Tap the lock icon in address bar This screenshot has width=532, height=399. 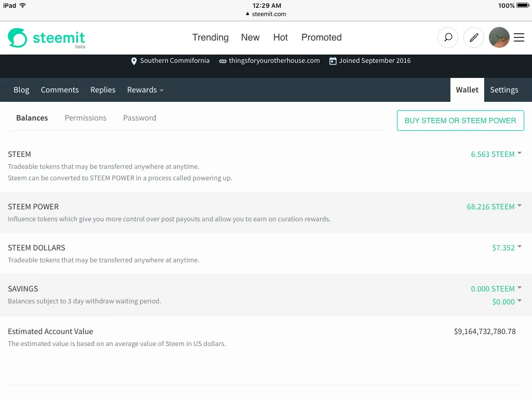247,14
